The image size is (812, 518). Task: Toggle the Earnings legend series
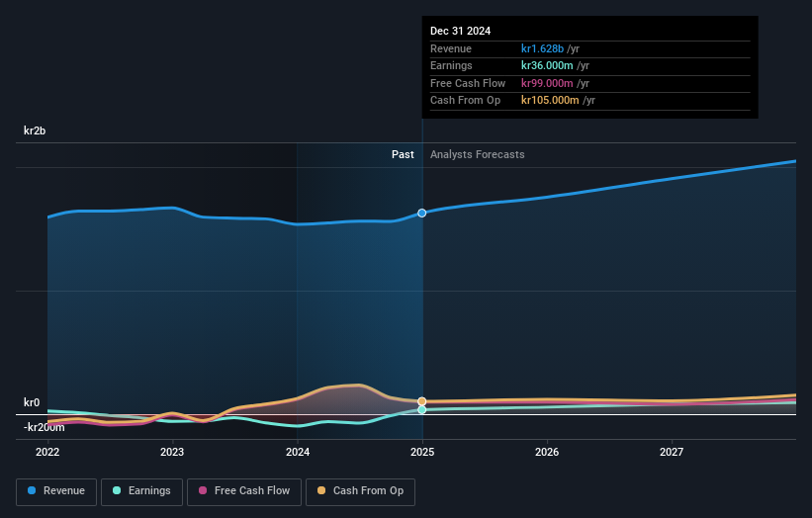(x=141, y=491)
